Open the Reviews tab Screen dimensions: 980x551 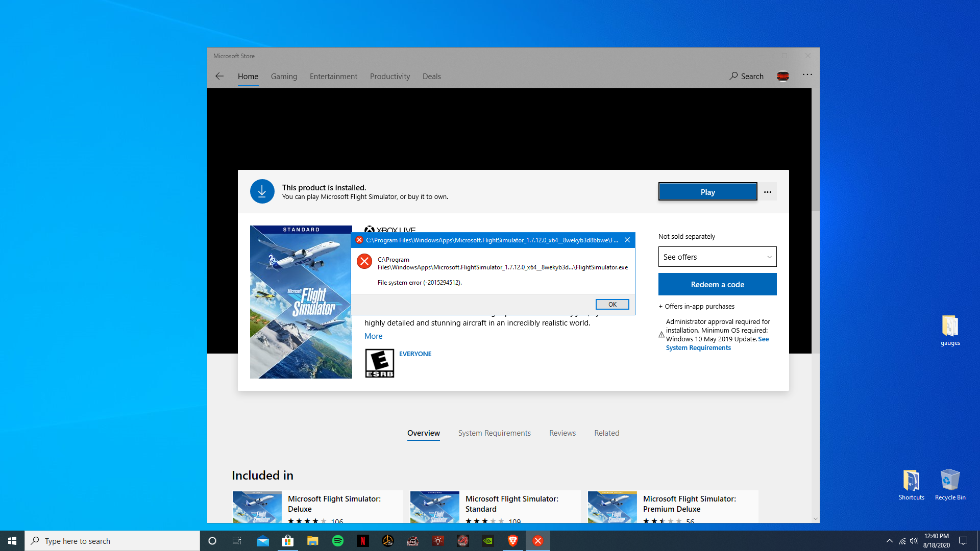pos(562,433)
